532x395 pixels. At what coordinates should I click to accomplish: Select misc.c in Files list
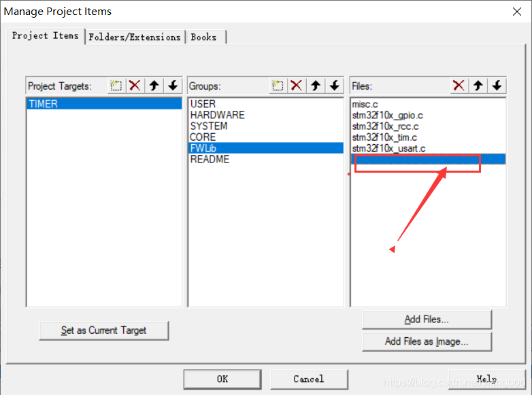[428, 105]
